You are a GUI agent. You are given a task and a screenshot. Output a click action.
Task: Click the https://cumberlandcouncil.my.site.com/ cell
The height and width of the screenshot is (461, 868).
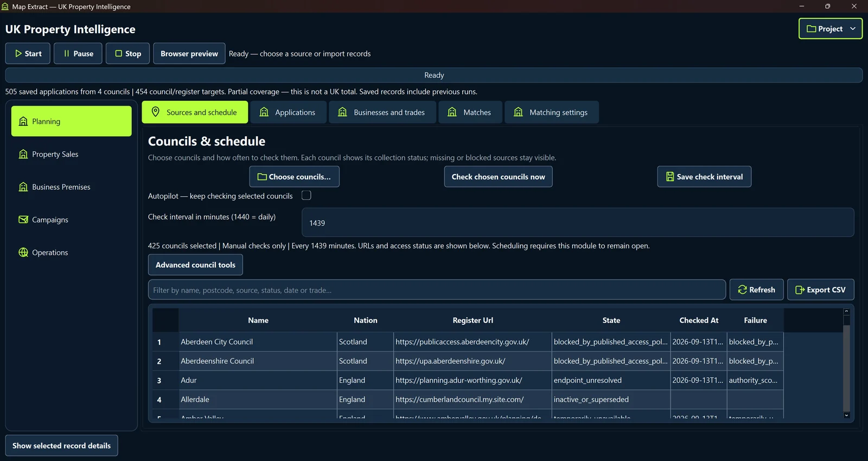click(x=473, y=400)
